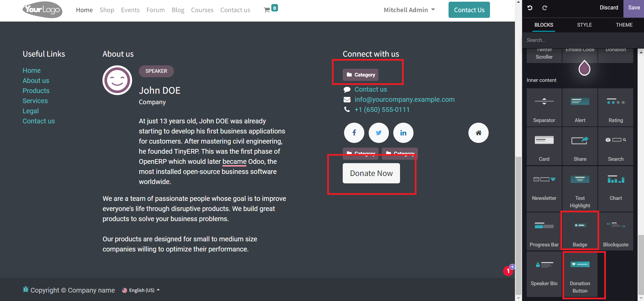This screenshot has width=644, height=301.
Task: Click the Twitter social icon
Action: (378, 133)
